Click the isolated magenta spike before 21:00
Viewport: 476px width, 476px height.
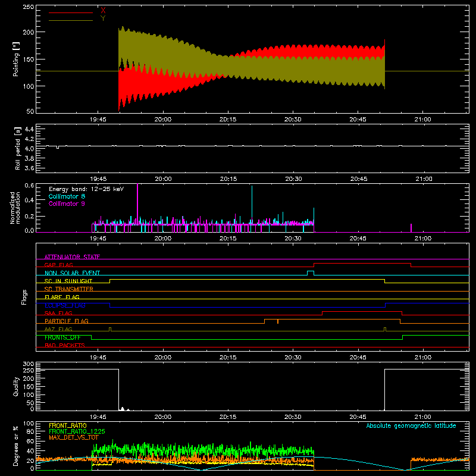coord(411,228)
